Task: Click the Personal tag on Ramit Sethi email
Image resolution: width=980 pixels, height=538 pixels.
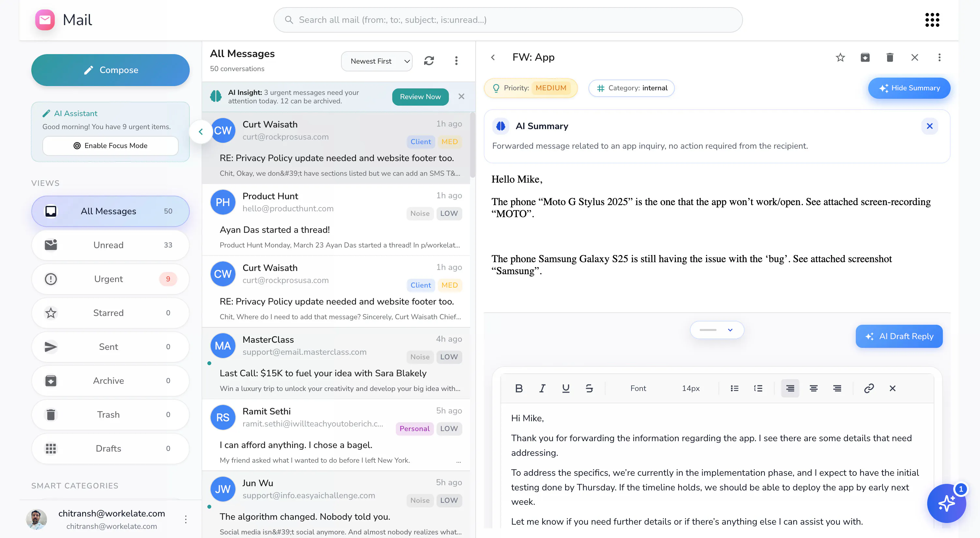Action: 414,428
